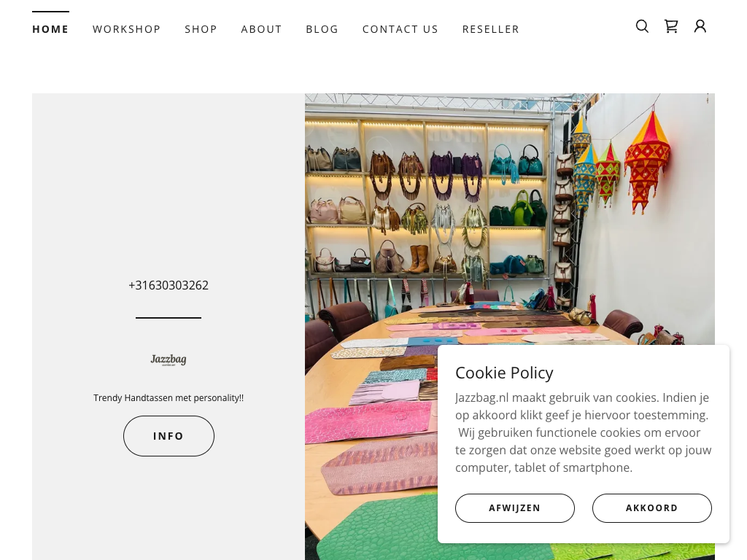Open the ABOUT menu item
Screen dimensions: 747x560
pos(262,29)
